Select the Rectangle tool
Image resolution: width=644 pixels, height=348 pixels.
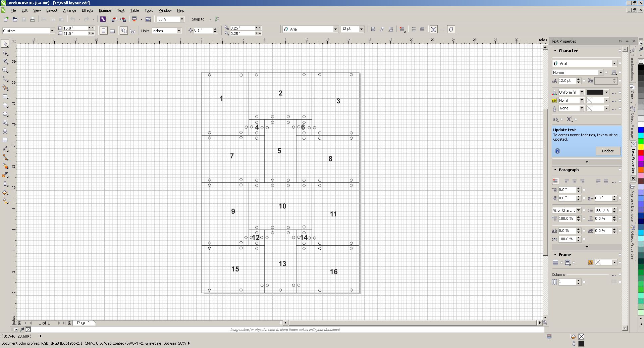(x=5, y=96)
